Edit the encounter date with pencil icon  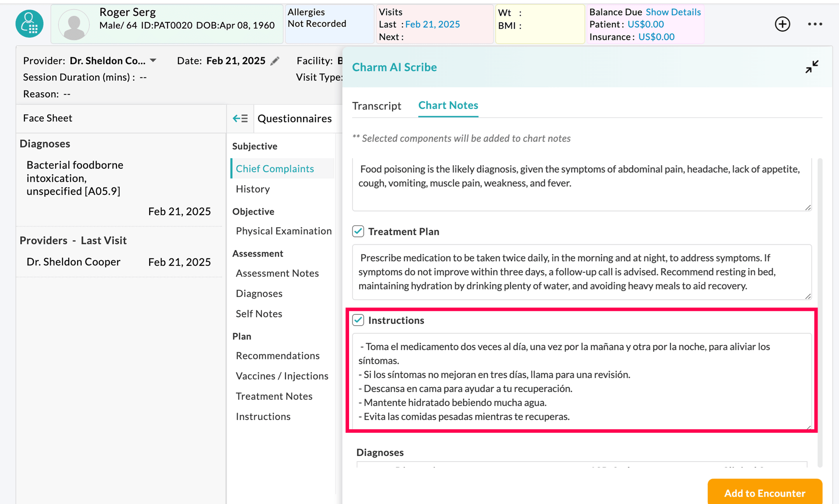point(275,61)
